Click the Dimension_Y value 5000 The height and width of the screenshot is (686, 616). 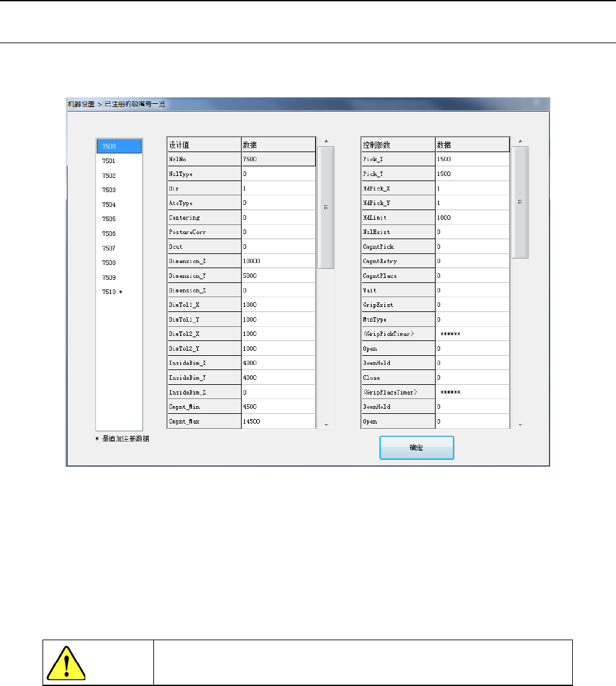click(278, 276)
